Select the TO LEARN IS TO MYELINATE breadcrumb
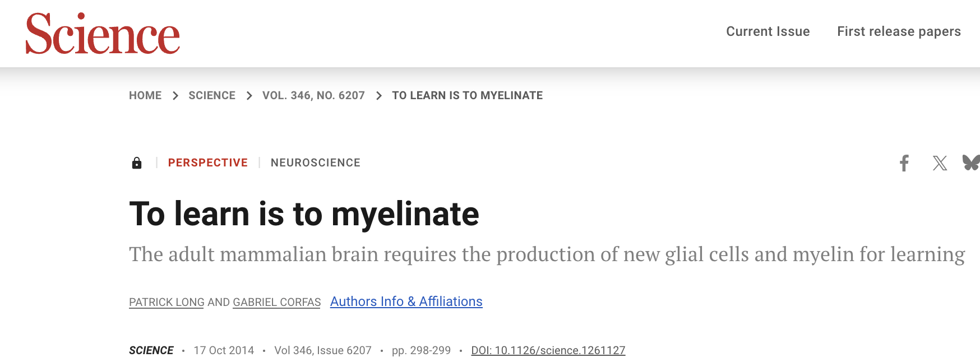The height and width of the screenshot is (362, 980). 468,95
